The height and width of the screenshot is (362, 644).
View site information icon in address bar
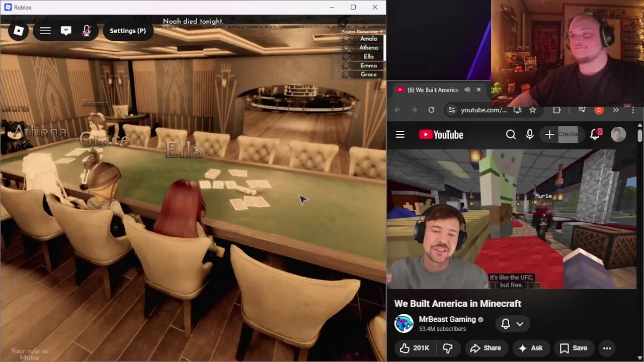451,110
